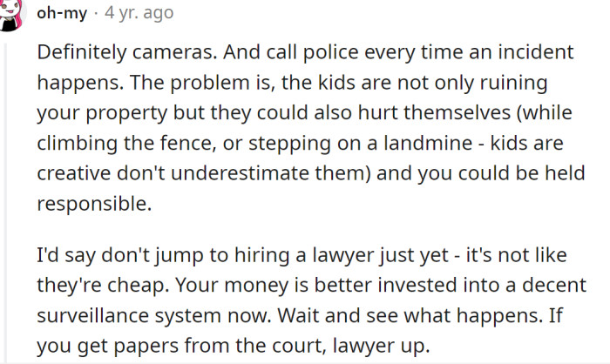Click the word 'responsible.' ending first paragraph
Viewport: 610px width, 364px height.
94,204
